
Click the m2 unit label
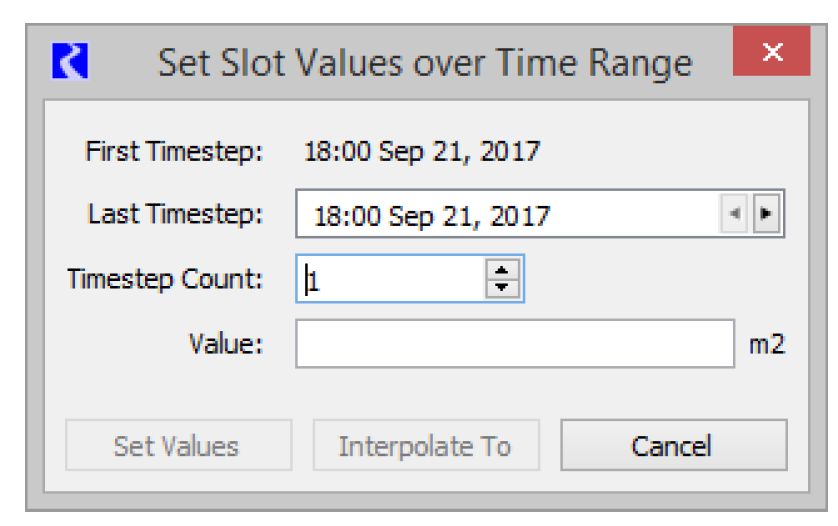tap(767, 344)
